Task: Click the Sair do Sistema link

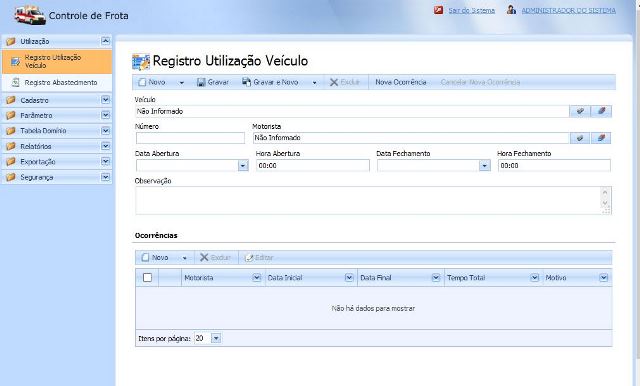Action: point(471,10)
